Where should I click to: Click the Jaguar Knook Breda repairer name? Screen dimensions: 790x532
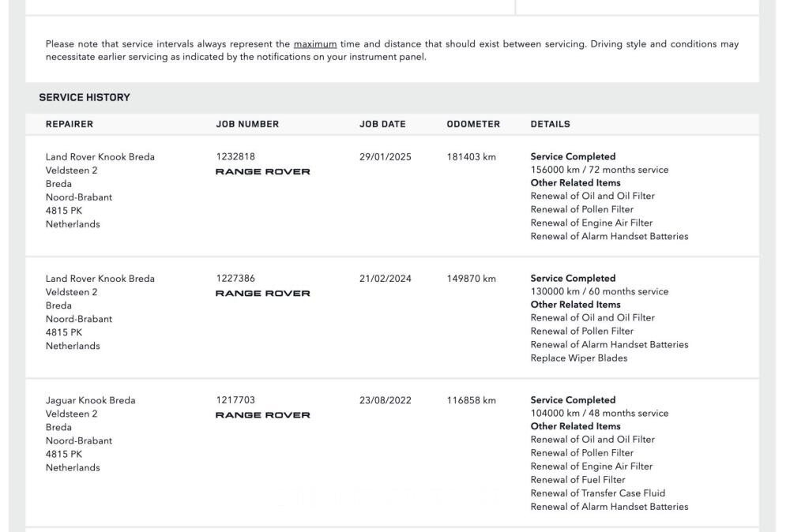[91, 400]
